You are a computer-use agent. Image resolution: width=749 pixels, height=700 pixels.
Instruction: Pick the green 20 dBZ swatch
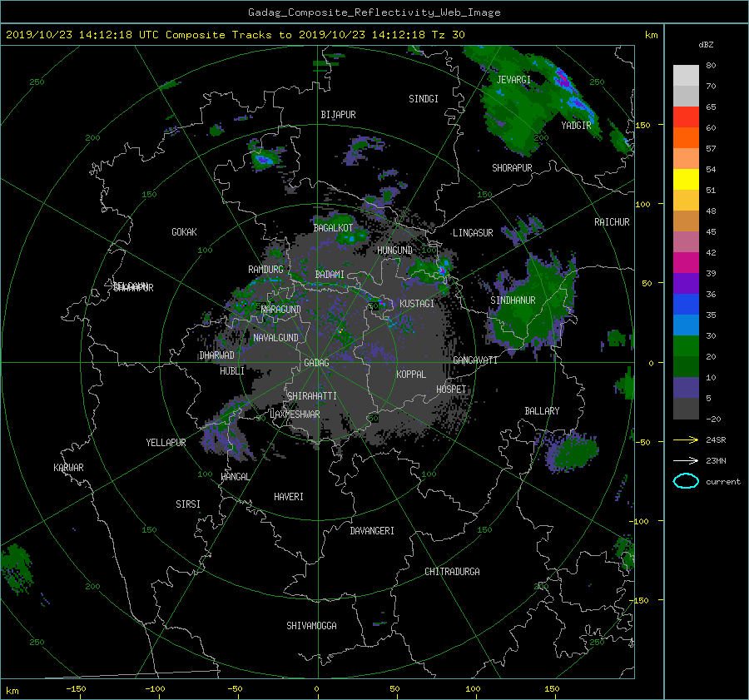point(686,345)
